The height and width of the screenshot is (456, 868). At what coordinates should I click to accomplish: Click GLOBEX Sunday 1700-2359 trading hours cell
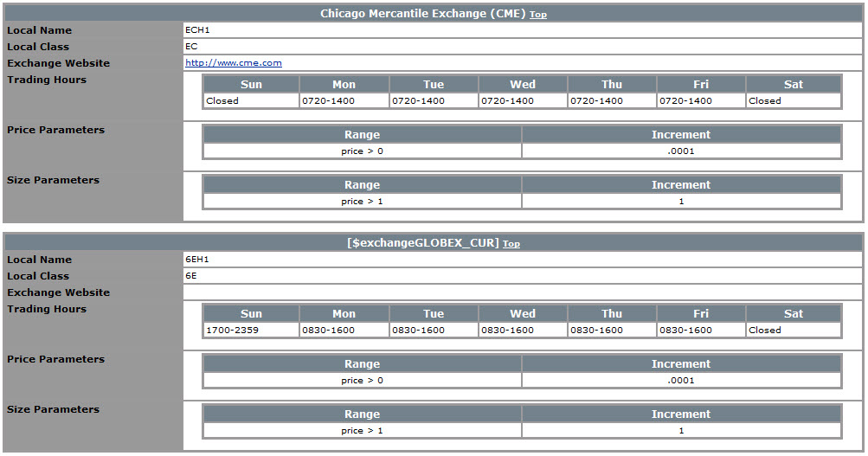point(251,330)
